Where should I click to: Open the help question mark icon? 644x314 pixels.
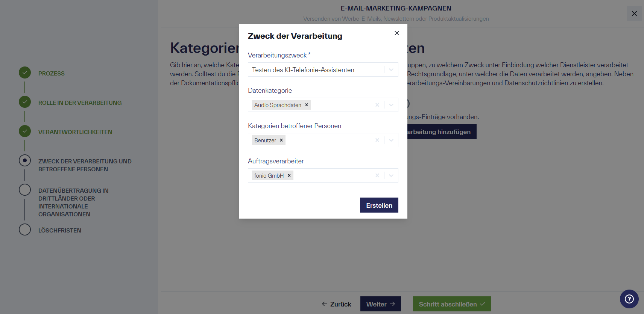point(629,299)
